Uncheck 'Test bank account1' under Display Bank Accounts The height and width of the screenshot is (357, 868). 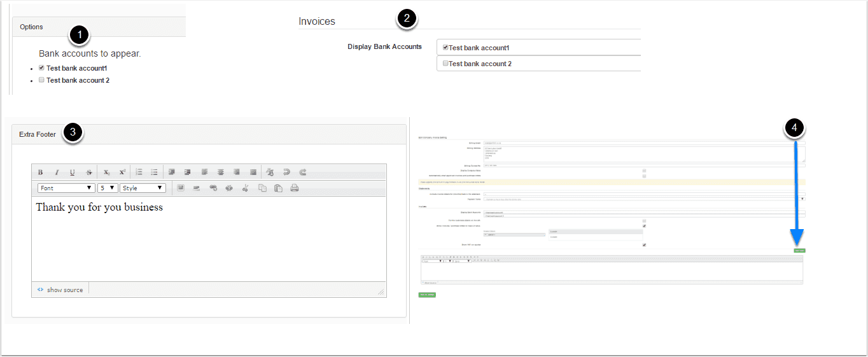pyautogui.click(x=445, y=47)
